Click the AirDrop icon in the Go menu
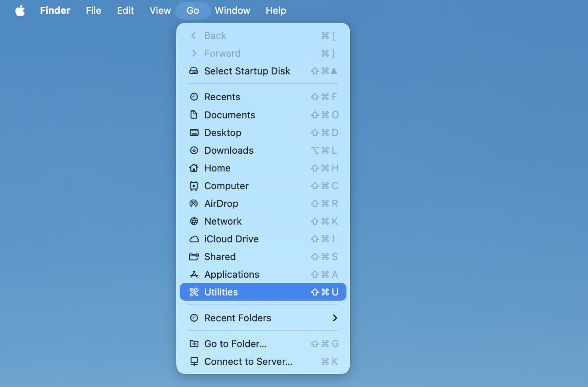Viewport: 588px width, 387px height. tap(194, 203)
